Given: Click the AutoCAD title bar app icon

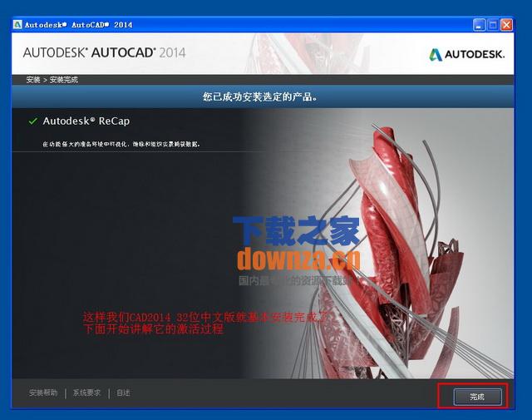Looking at the screenshot, I should (17, 25).
